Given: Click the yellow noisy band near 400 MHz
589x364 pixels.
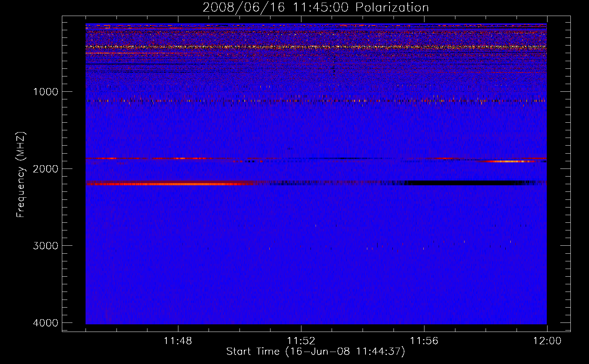Looking at the screenshot, I should click(313, 47).
